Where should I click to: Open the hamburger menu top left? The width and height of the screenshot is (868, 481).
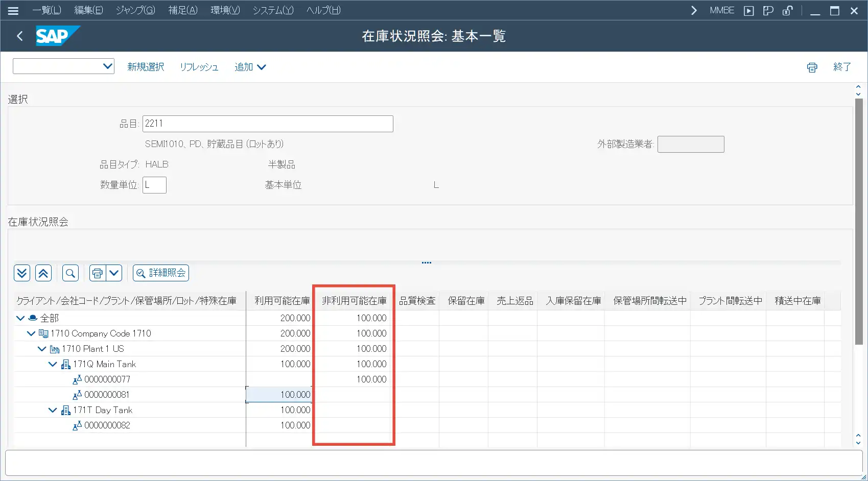(x=13, y=10)
